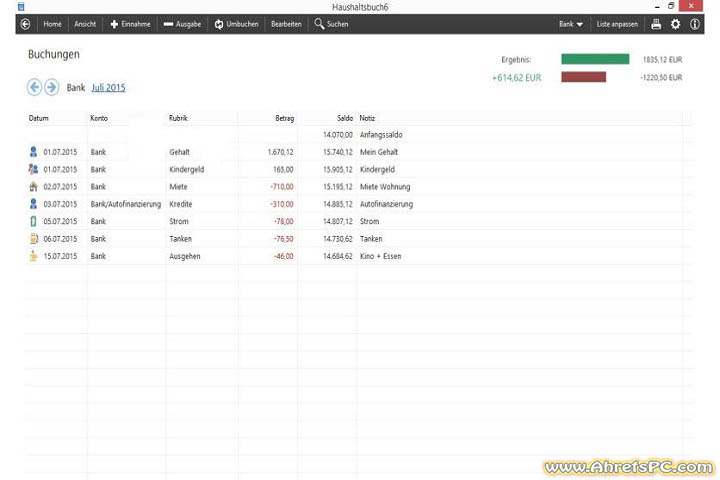Click the info icon in top bar
Viewport: 720px width, 480px height.
tap(695, 24)
